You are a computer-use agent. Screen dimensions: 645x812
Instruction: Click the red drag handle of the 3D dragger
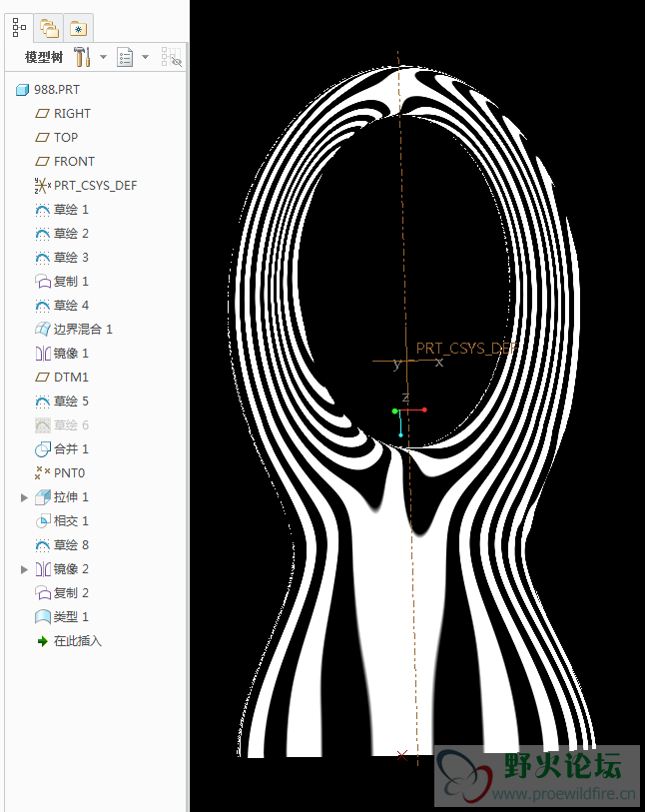[424, 410]
